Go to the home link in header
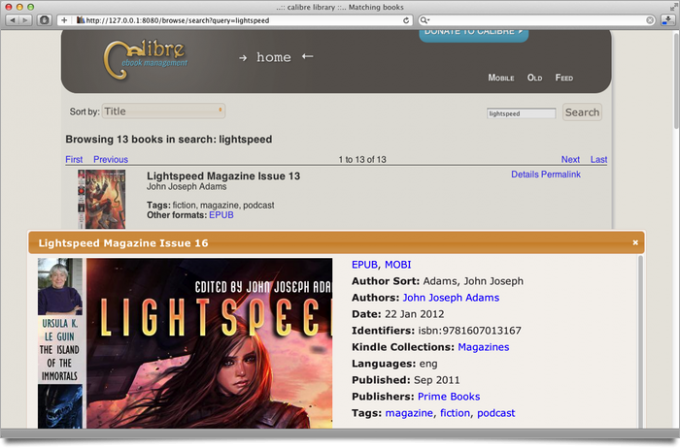The width and height of the screenshot is (680, 448). tap(273, 57)
